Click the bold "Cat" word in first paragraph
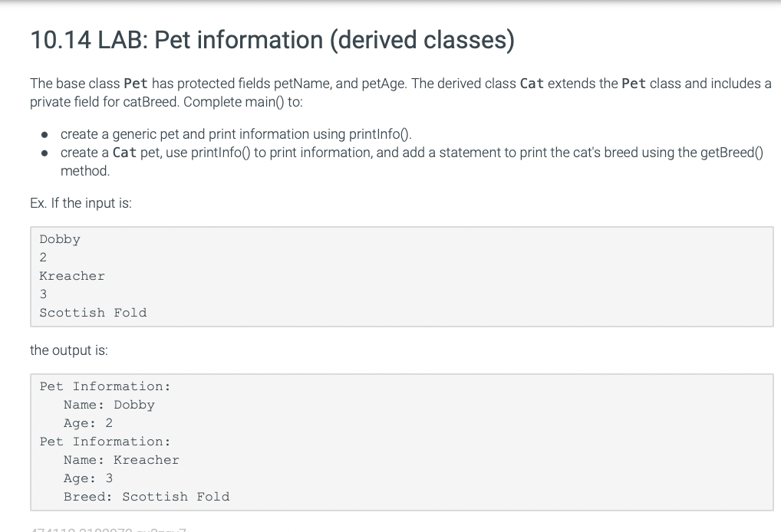 coord(532,84)
